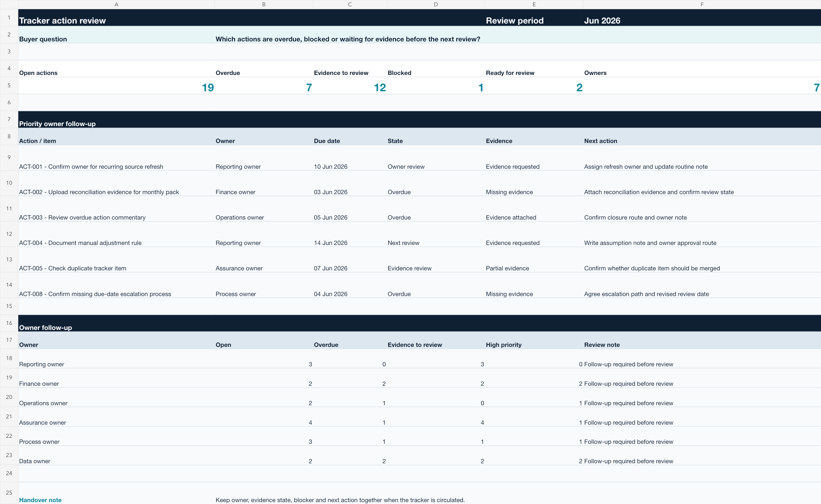This screenshot has height=504, width=821.
Task: Click 'Confirm whether duplicate item should be merged'
Action: coord(652,268)
